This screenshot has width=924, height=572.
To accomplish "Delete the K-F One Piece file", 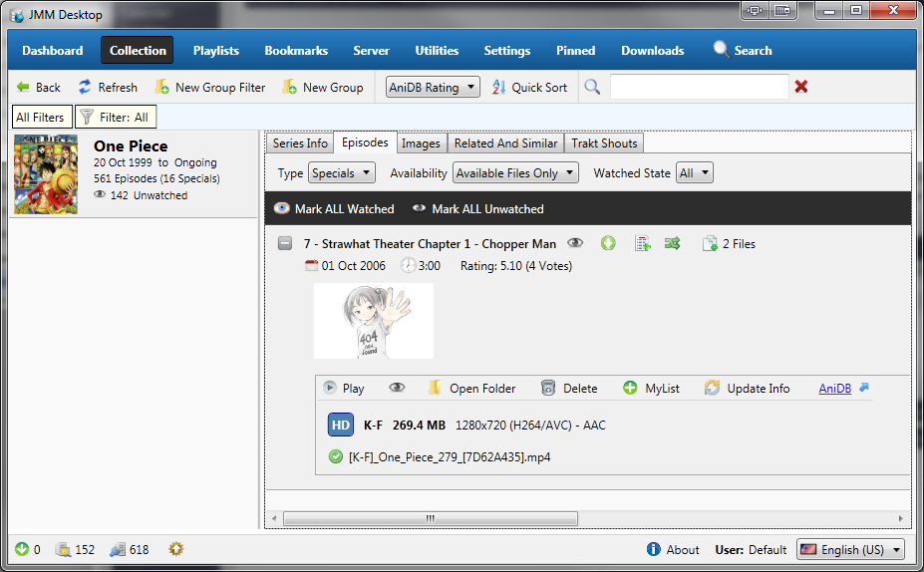I will point(569,389).
